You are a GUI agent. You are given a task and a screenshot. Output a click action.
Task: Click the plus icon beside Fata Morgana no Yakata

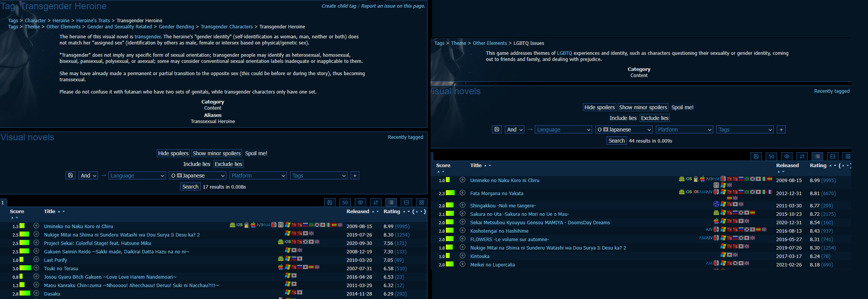[x=463, y=193]
